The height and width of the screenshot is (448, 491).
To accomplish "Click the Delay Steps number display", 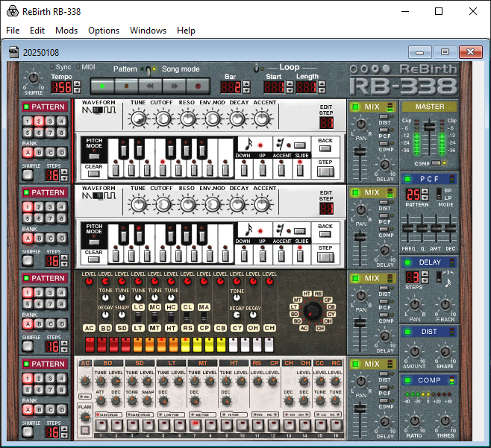I will (413, 277).
